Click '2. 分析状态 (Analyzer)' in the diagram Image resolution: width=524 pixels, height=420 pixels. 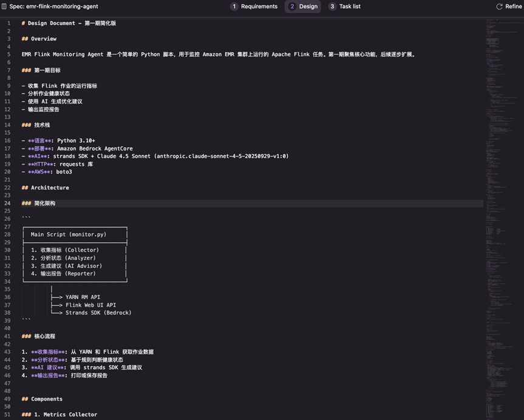point(64,258)
